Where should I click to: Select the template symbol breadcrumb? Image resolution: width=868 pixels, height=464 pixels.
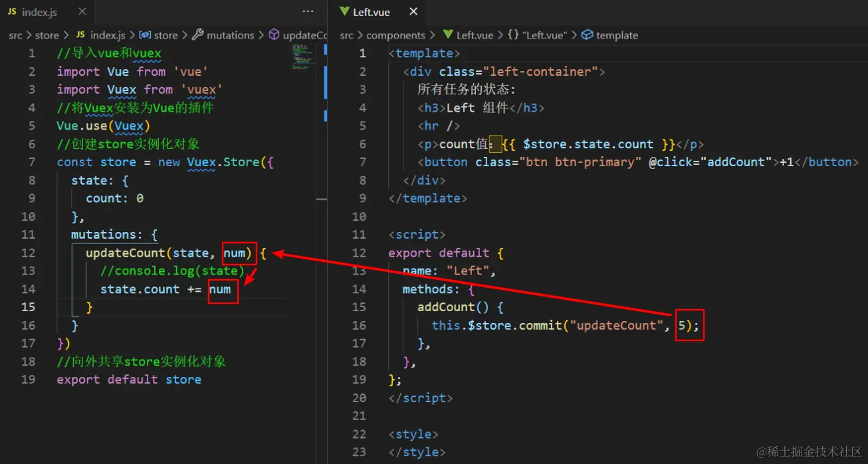(x=609, y=35)
